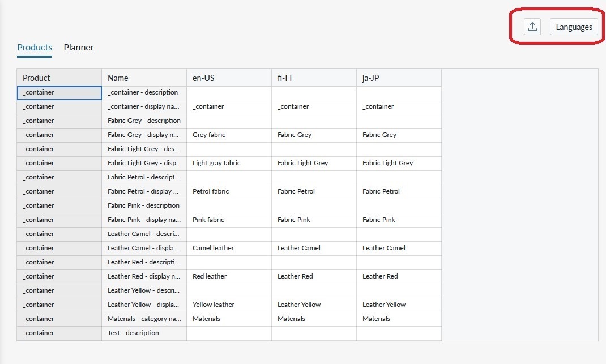Image resolution: width=606 pixels, height=364 pixels.
Task: Click the '_container - display na...' name cell
Action: (x=144, y=106)
